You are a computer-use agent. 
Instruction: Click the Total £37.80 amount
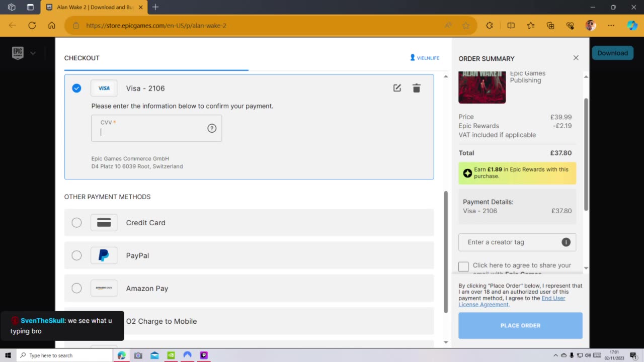point(561,153)
